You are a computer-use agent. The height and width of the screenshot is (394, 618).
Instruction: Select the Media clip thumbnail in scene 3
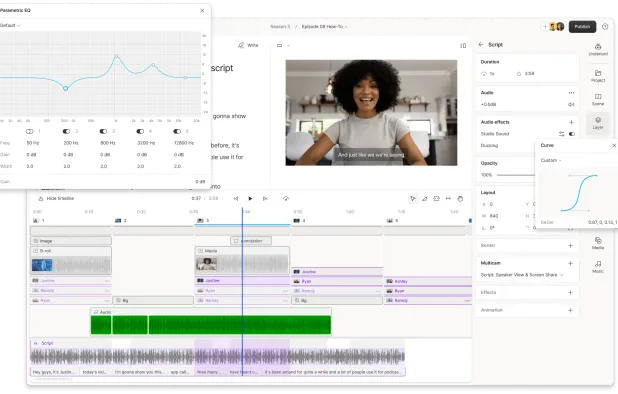pos(207,264)
